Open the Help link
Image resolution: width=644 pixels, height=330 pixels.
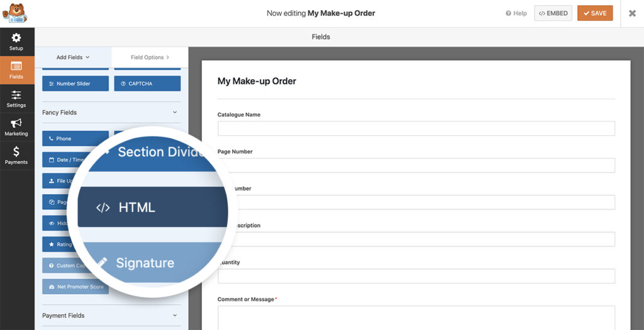point(516,13)
